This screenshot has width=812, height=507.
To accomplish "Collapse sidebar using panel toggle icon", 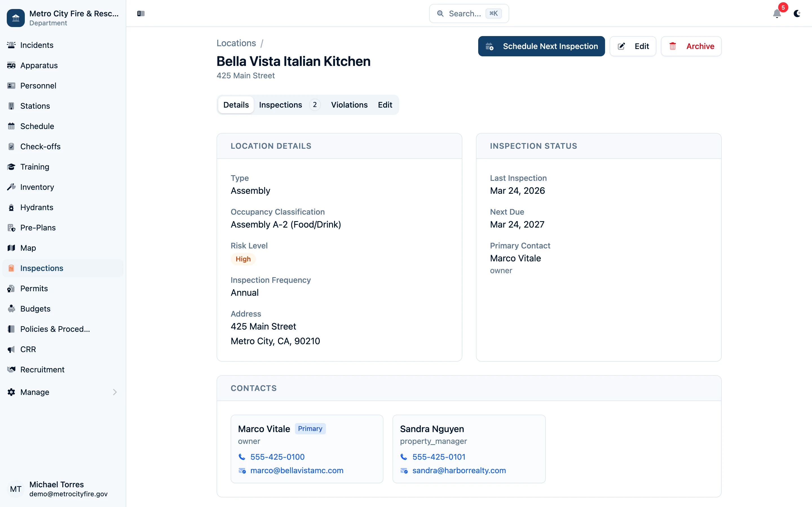I will pos(141,14).
